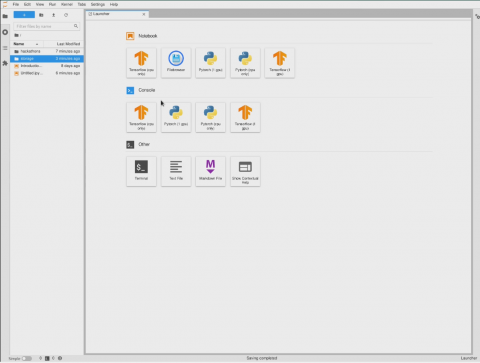This screenshot has width=480, height=363.
Task: Click the JupyterLab logo in menu bar
Action: [5, 4]
